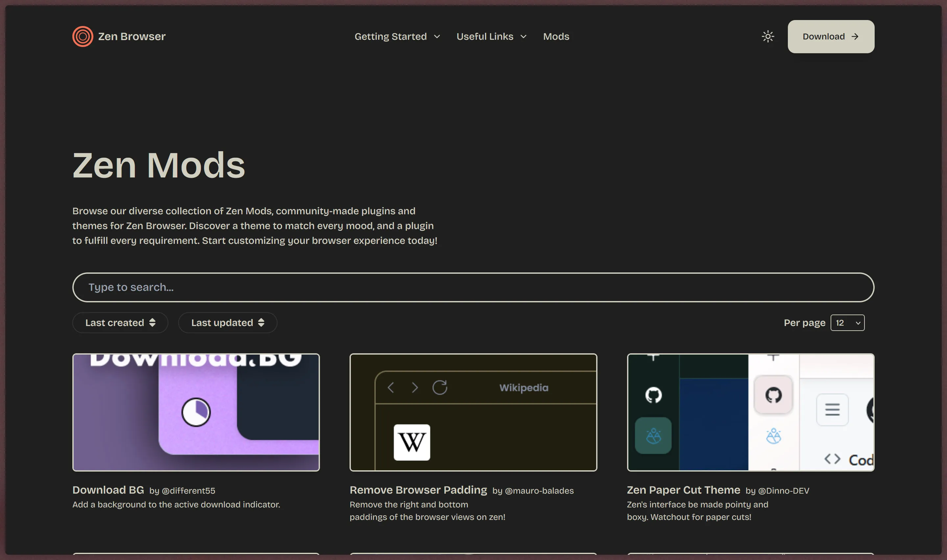Screen dimensions: 947x560
Task: Click the Zen Browser logo icon
Action: click(82, 36)
